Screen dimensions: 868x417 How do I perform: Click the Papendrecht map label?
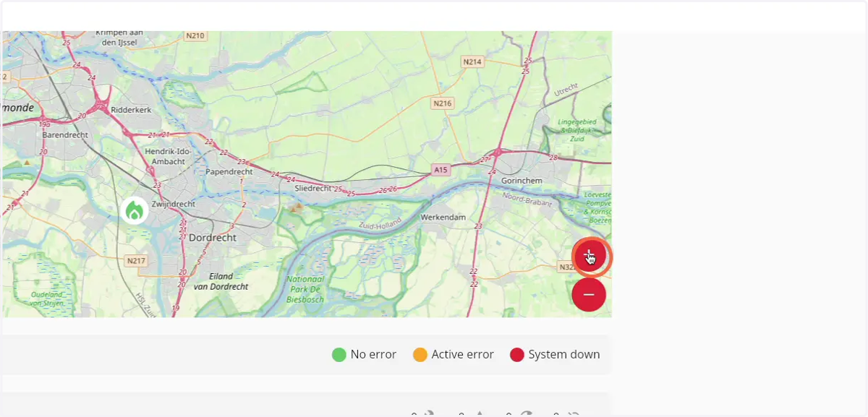coord(229,172)
